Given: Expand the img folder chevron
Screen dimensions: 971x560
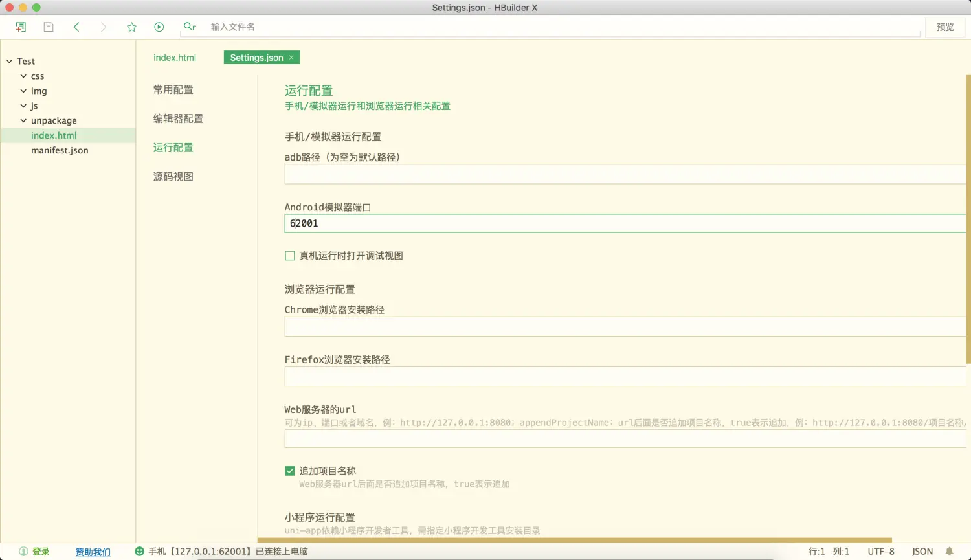Looking at the screenshot, I should coord(23,91).
